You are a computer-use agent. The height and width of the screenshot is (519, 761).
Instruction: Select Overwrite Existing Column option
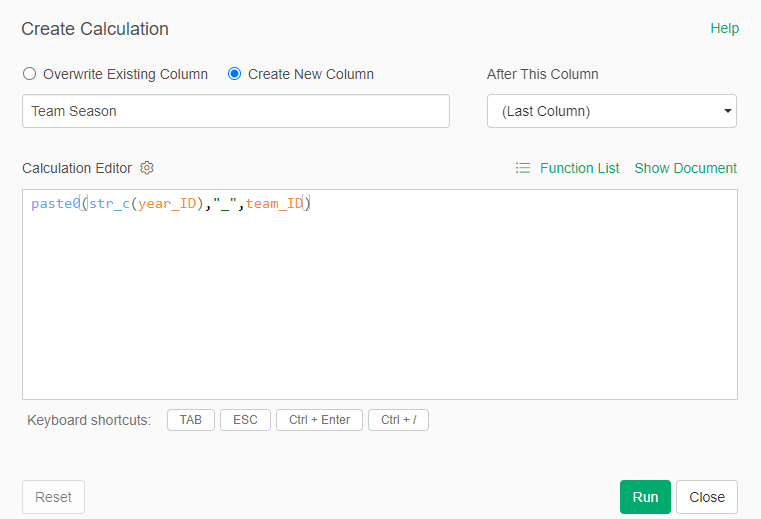29,74
